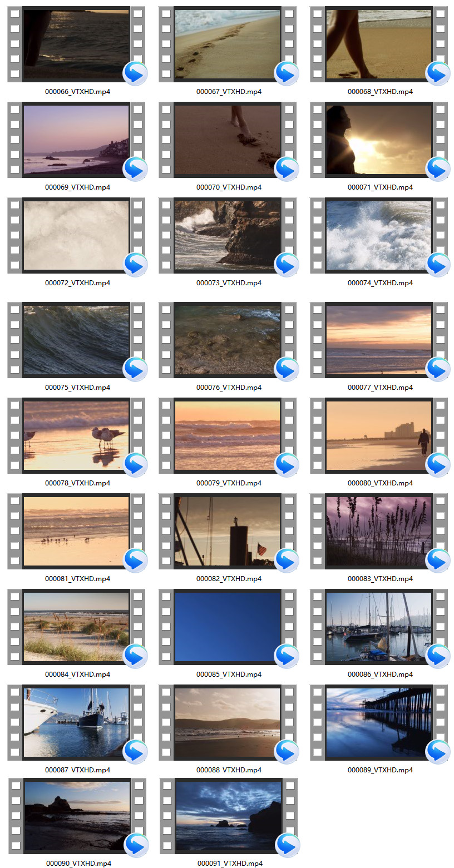Click the blue play badge on 000075_VTXHD.mp4

(x=135, y=369)
